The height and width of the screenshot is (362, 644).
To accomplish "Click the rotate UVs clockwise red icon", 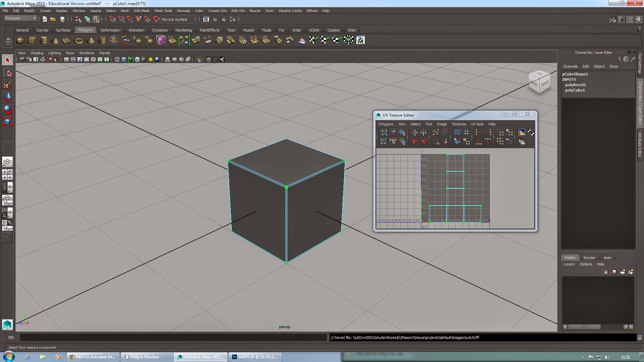I will [x=423, y=141].
